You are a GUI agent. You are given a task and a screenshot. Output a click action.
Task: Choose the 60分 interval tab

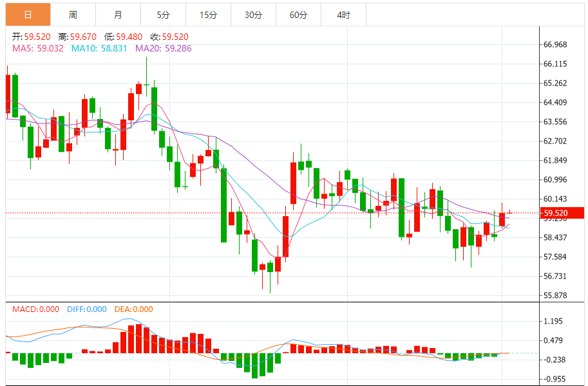click(298, 15)
